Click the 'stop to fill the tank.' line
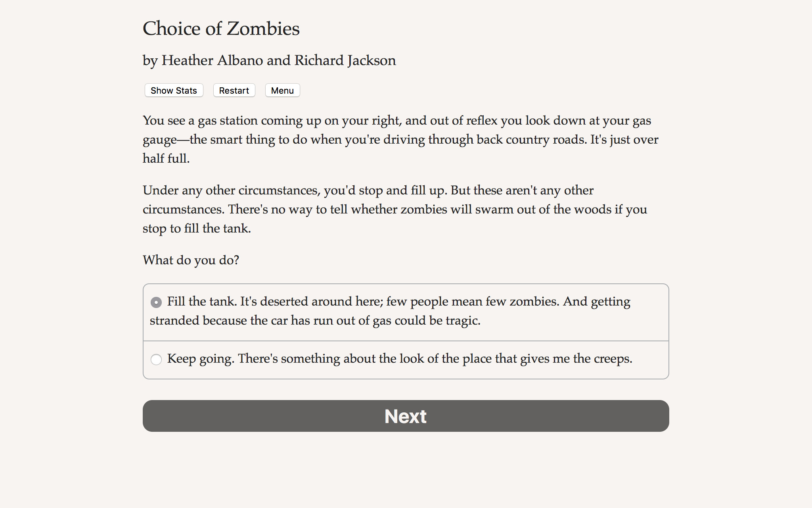Viewport: 812px width, 508px height. pyautogui.click(x=197, y=229)
